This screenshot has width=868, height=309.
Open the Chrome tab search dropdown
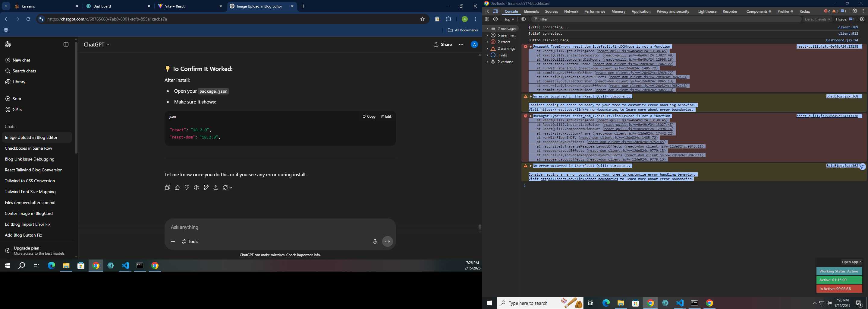(x=6, y=6)
